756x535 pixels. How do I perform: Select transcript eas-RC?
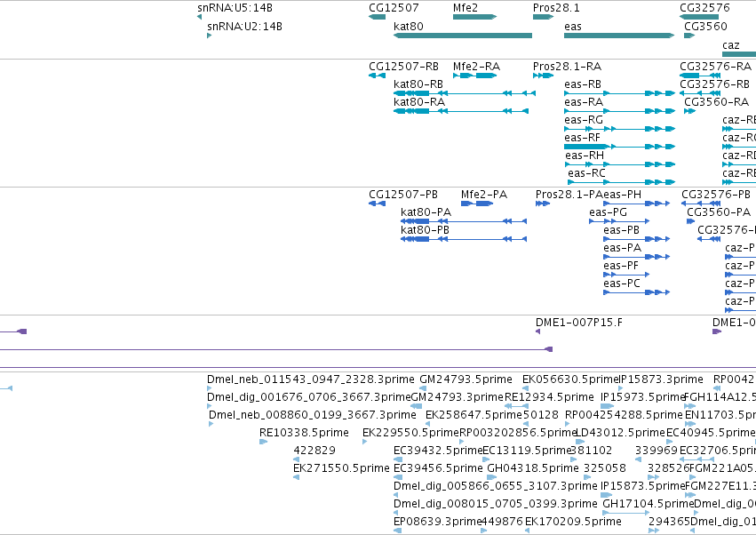coord(622,182)
